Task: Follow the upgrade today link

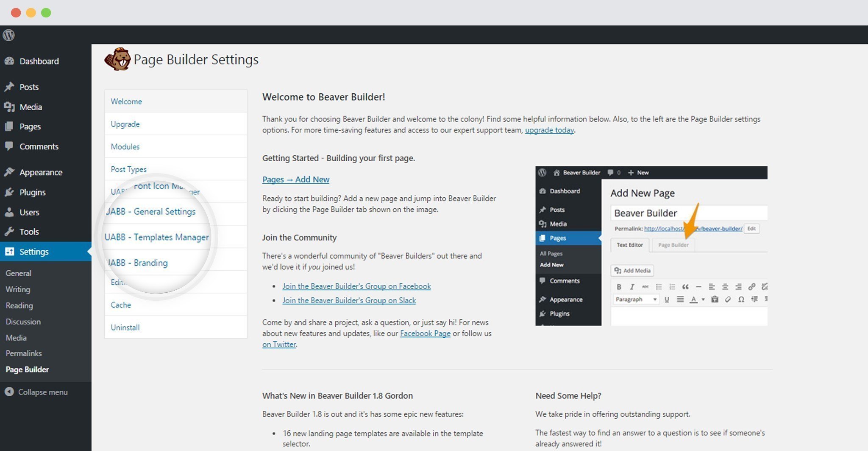Action: point(549,130)
